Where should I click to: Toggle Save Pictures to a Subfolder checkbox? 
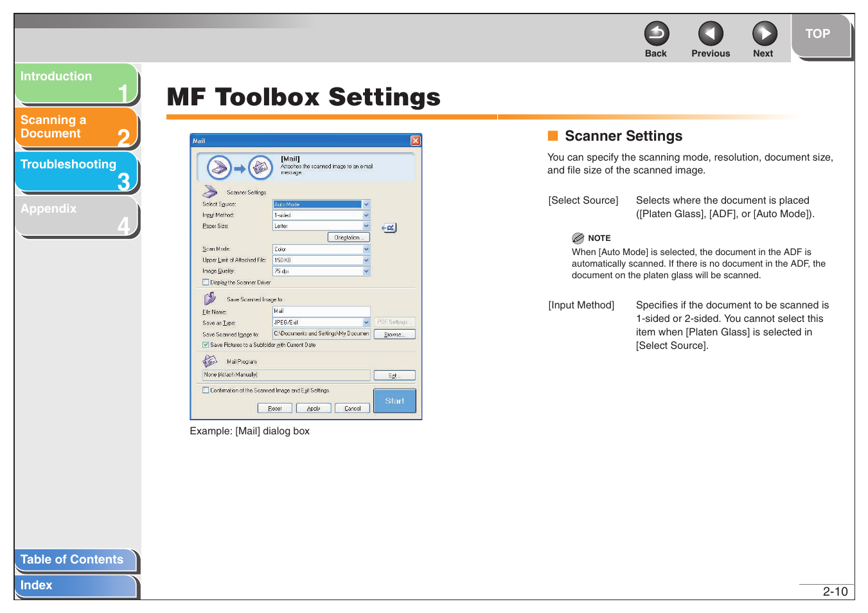(x=206, y=344)
